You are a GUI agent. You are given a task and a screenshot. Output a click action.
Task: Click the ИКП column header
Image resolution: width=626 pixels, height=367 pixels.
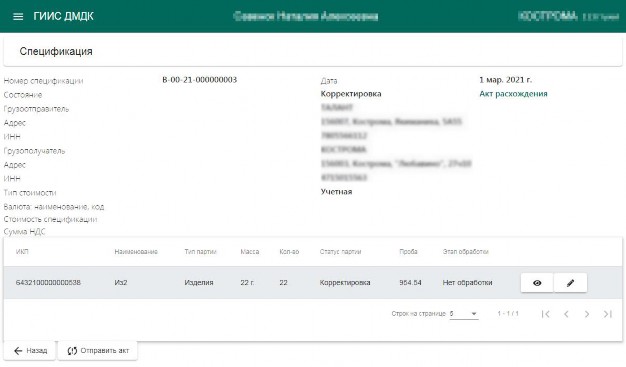point(22,252)
